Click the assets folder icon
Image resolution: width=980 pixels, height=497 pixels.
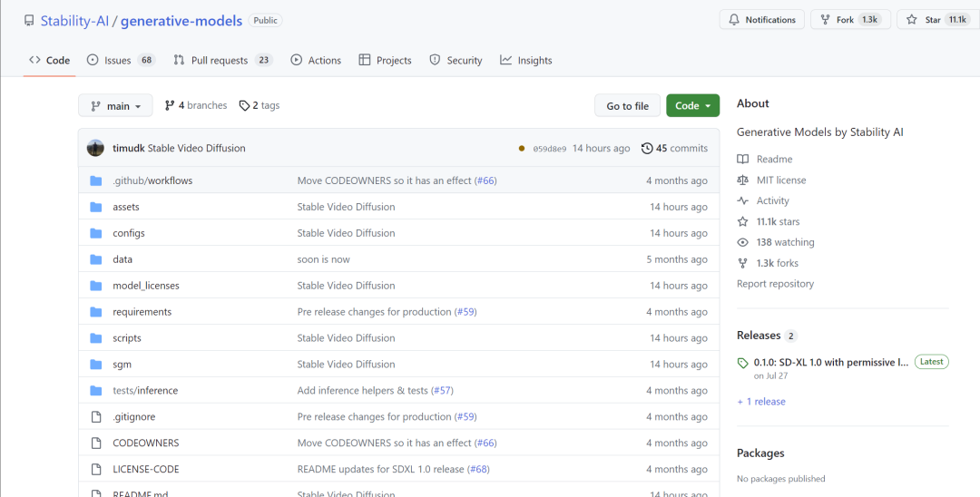click(x=96, y=207)
